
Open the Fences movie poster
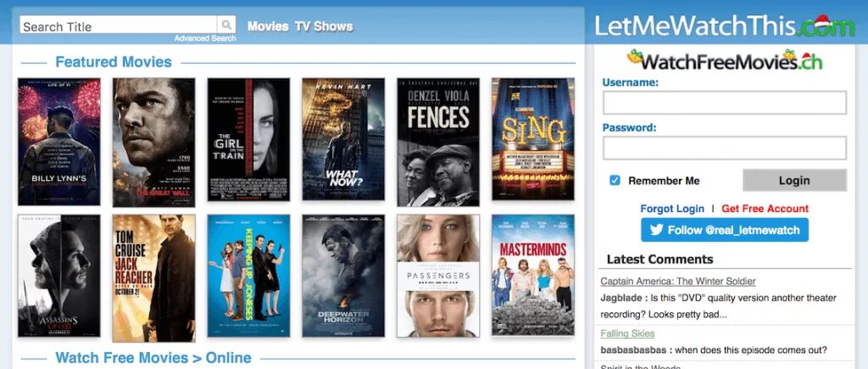pyautogui.click(x=438, y=143)
